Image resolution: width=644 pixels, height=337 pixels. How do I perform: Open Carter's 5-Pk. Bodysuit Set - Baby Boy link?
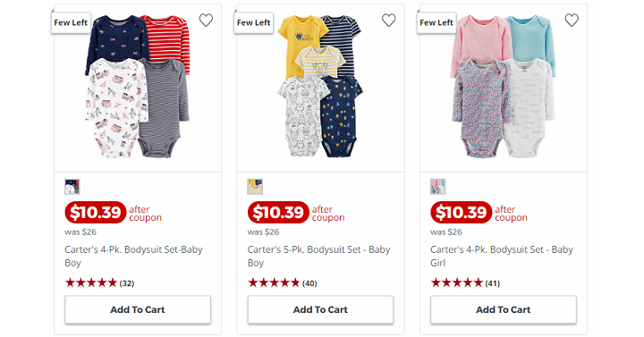318,257
